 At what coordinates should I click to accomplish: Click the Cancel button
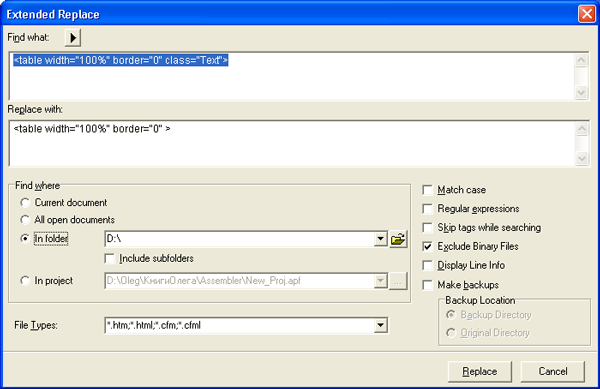553,371
